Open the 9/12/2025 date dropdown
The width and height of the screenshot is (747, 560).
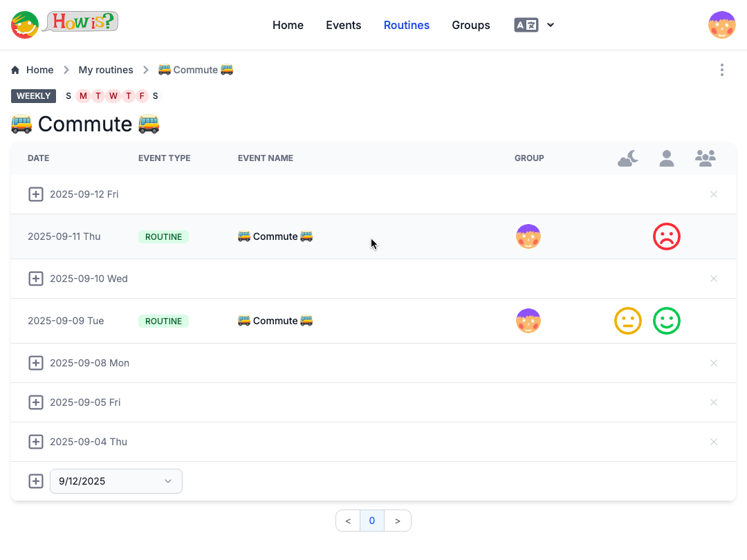(116, 481)
